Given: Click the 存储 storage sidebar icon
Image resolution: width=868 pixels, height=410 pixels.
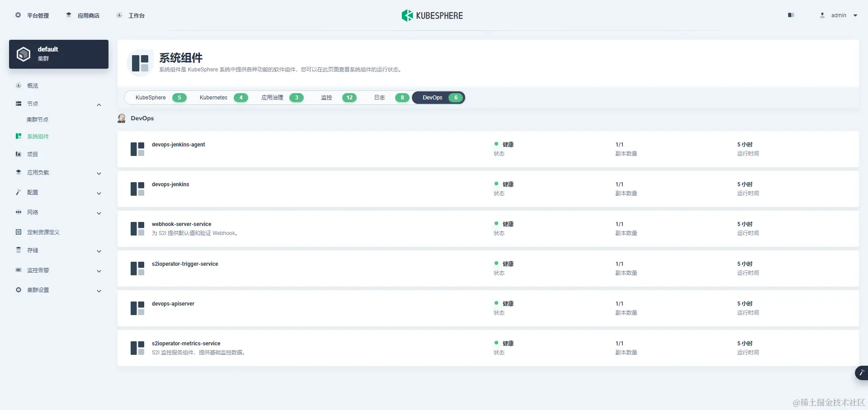Looking at the screenshot, I should (19, 250).
